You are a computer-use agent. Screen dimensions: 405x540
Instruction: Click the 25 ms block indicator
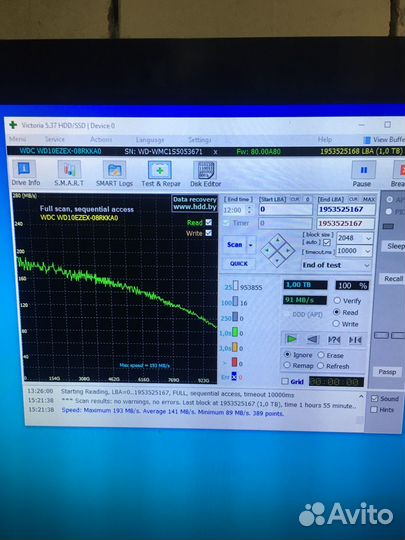236,286
